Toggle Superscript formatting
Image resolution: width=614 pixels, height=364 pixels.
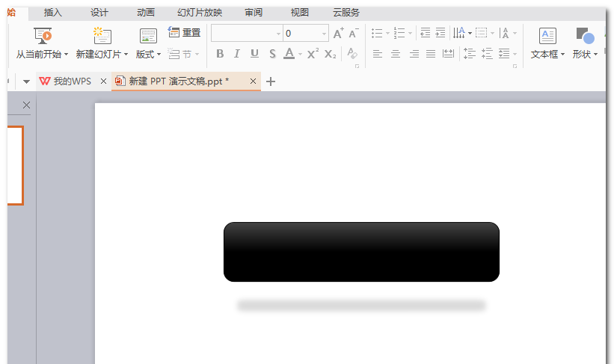tap(313, 54)
